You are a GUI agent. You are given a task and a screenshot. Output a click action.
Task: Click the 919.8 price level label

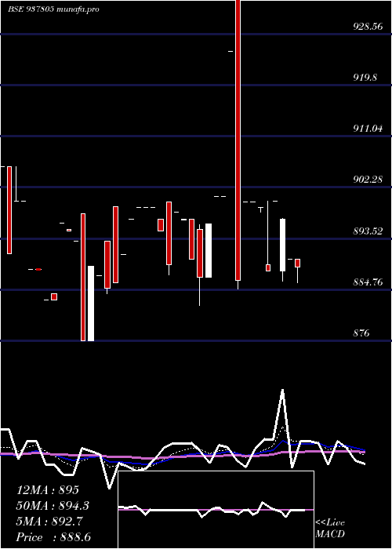[x=365, y=78]
